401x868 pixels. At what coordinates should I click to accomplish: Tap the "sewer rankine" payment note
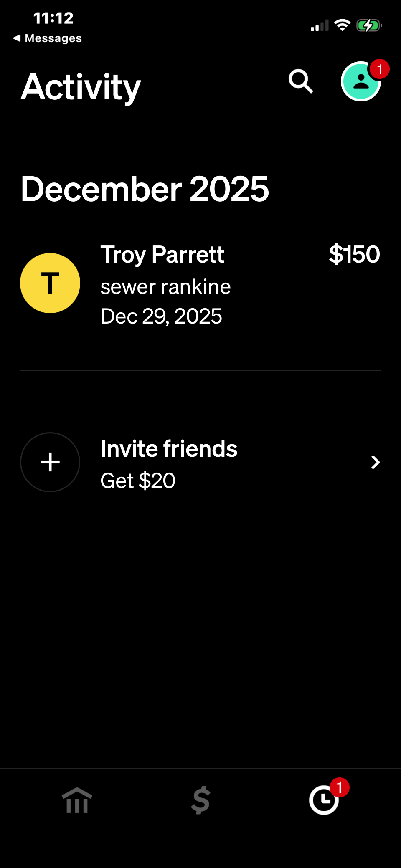click(x=165, y=287)
